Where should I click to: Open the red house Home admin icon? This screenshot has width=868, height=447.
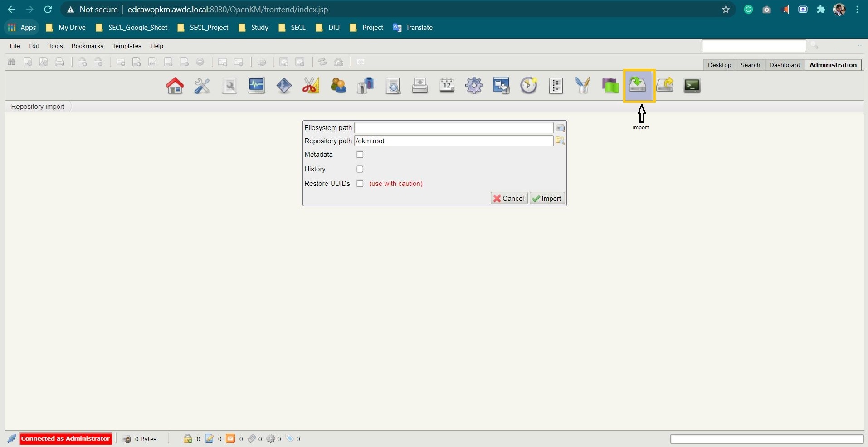[175, 86]
